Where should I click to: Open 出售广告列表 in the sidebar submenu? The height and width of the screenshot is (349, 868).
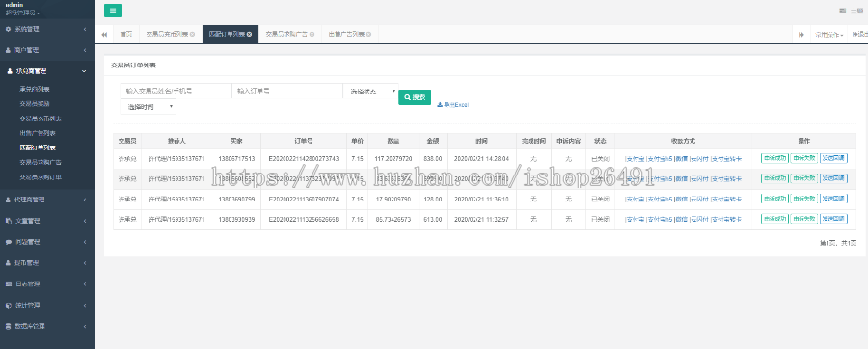38,133
